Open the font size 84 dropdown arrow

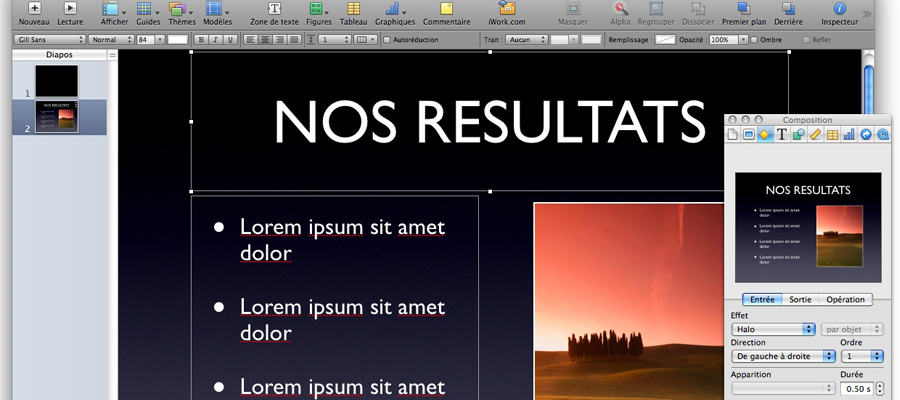[x=160, y=40]
